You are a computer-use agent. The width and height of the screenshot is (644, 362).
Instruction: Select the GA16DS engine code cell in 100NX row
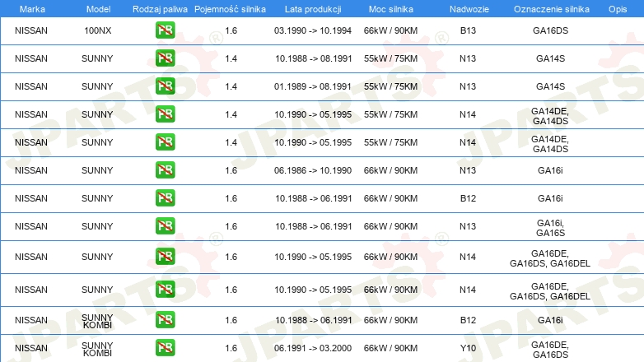point(550,30)
